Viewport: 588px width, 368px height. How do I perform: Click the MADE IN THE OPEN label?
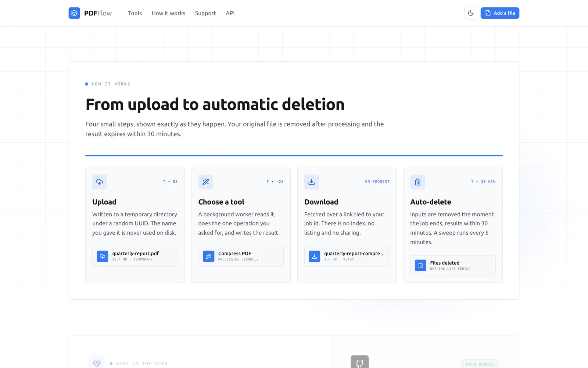[x=142, y=364]
